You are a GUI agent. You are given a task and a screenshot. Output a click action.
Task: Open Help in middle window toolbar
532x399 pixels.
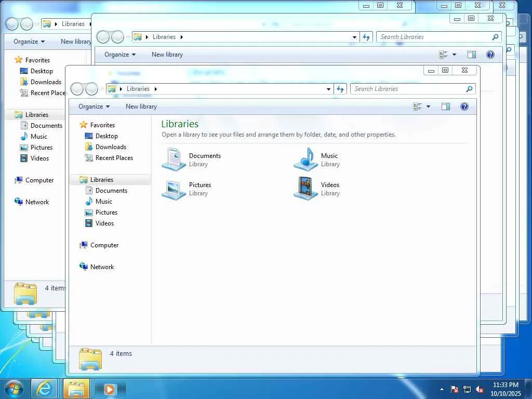(x=490, y=55)
